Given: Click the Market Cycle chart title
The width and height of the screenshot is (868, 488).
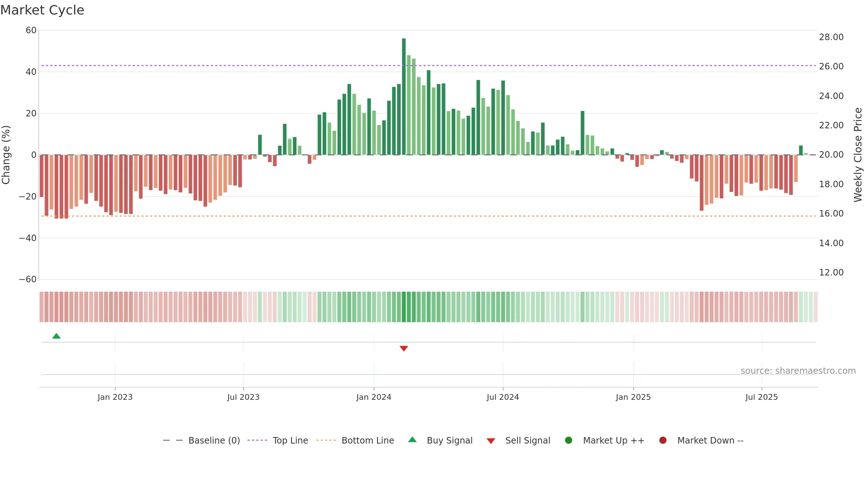Looking at the screenshot, I should (x=42, y=10).
